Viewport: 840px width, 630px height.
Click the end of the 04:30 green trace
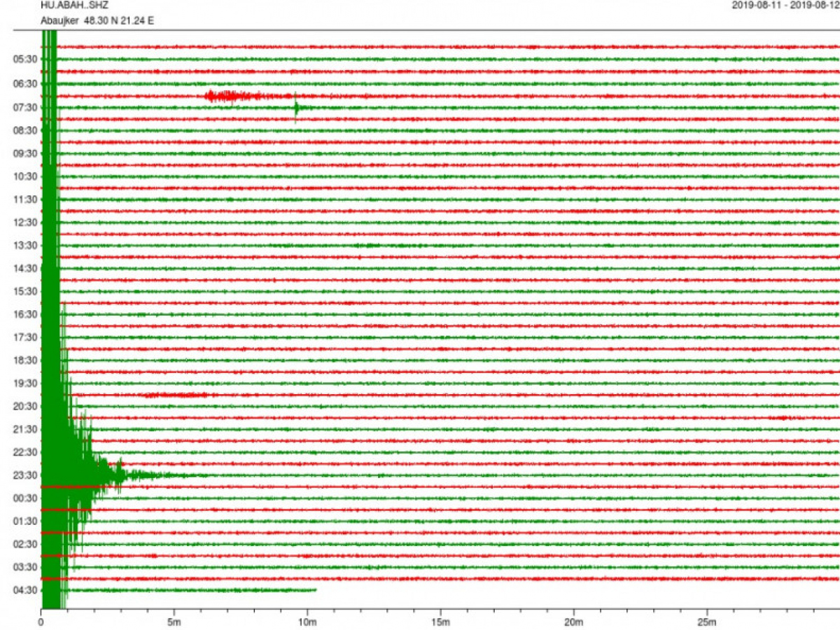315,590
